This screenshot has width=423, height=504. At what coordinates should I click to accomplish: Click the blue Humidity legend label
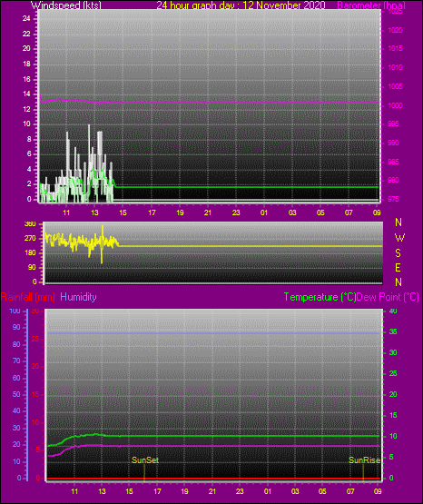pos(78,297)
